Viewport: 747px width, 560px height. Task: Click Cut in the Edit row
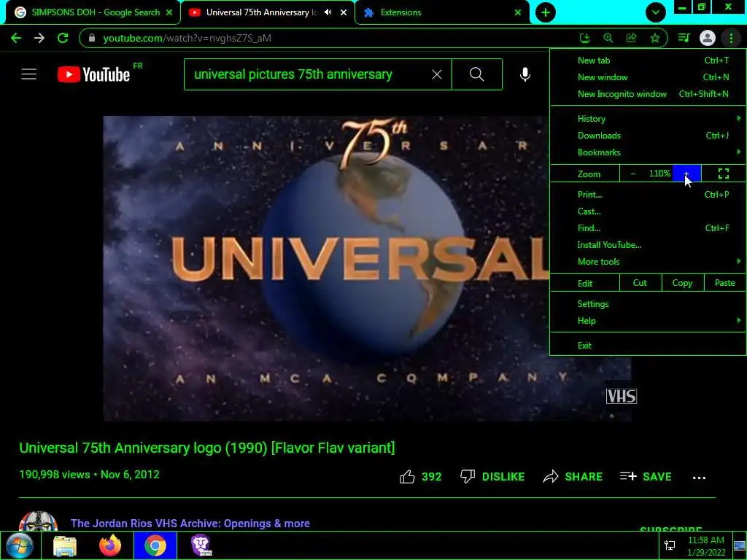click(640, 283)
